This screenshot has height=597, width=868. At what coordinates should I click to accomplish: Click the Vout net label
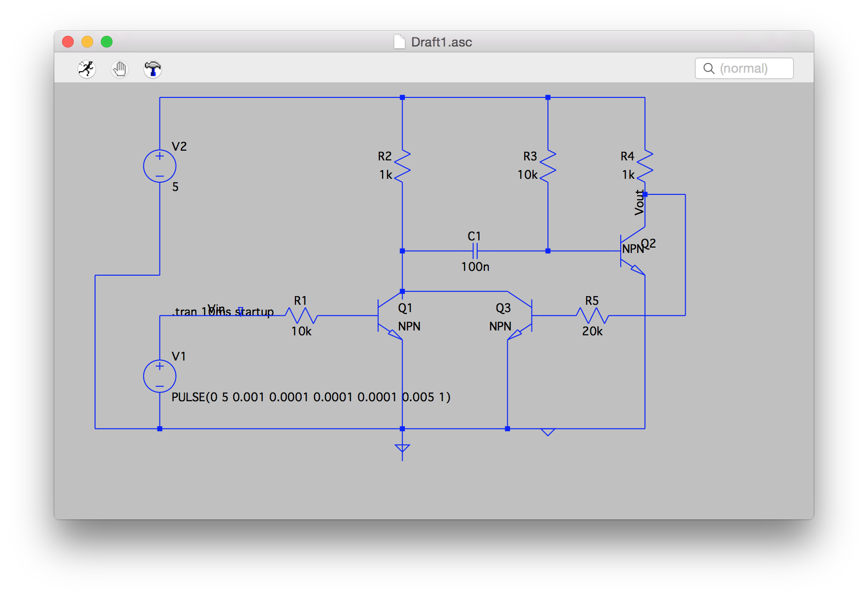pos(640,203)
